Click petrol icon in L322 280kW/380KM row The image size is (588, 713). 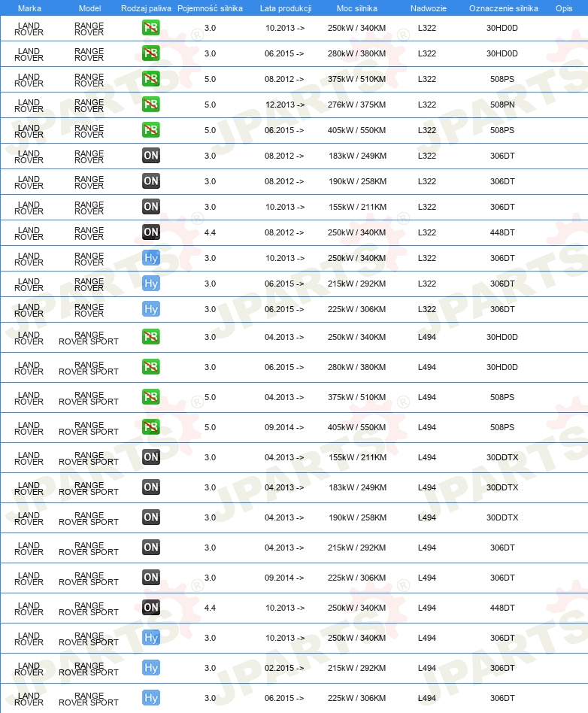pos(150,53)
